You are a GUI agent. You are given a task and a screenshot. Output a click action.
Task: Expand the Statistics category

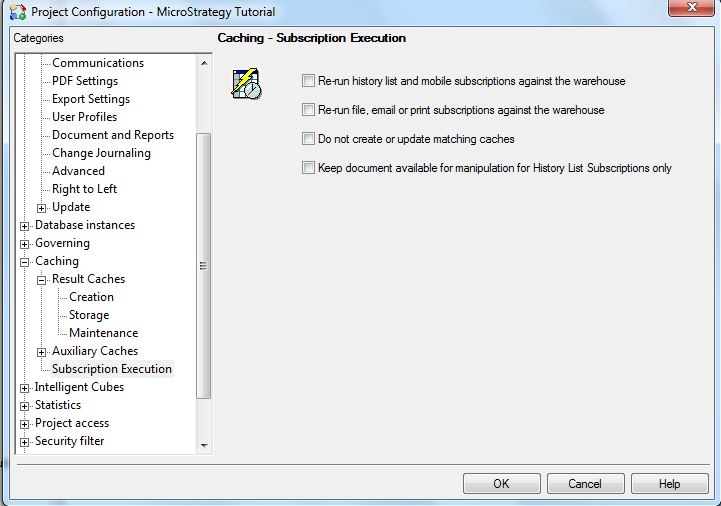pos(24,406)
